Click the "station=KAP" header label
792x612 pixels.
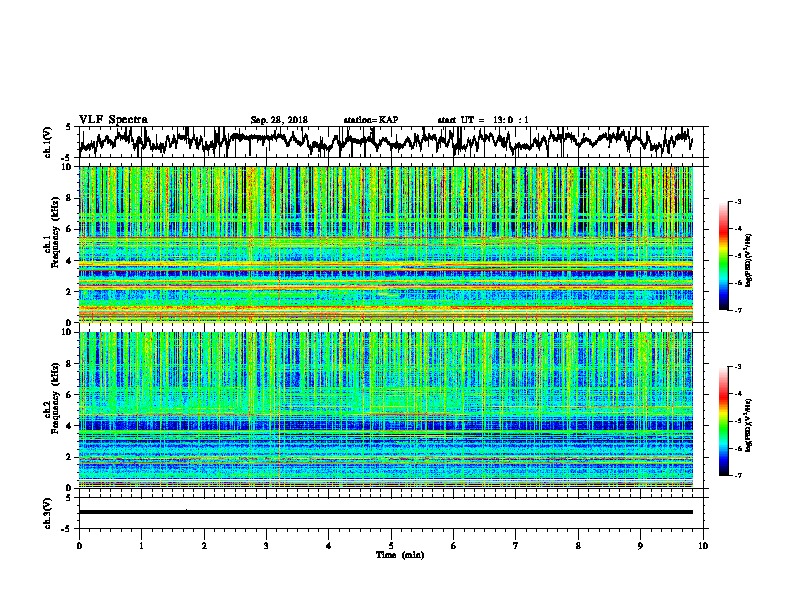tap(371, 120)
